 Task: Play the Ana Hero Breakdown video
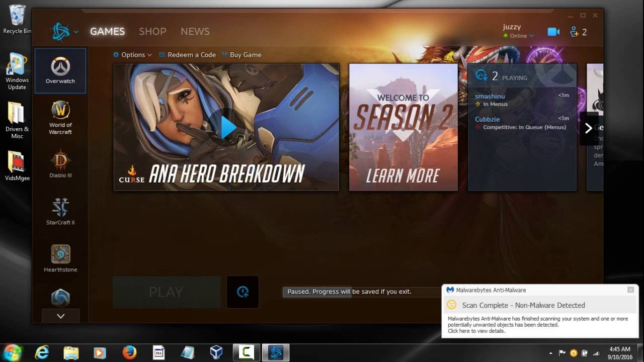coord(228,128)
